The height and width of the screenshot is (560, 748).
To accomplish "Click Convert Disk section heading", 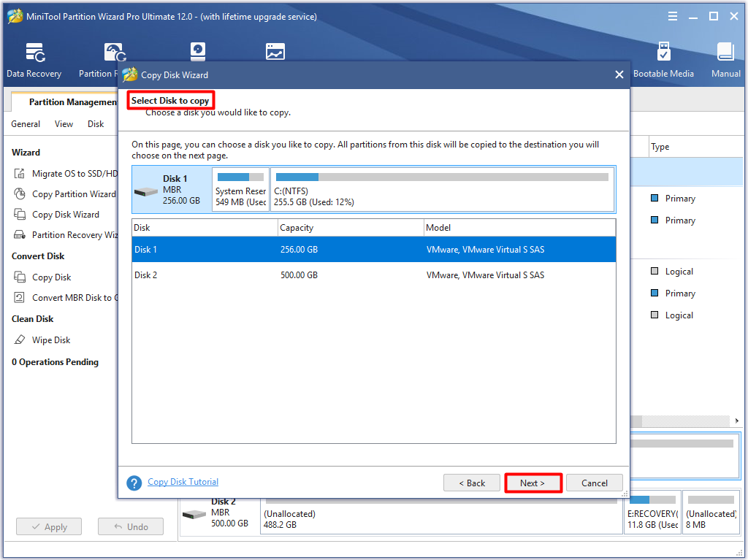I will pyautogui.click(x=38, y=256).
